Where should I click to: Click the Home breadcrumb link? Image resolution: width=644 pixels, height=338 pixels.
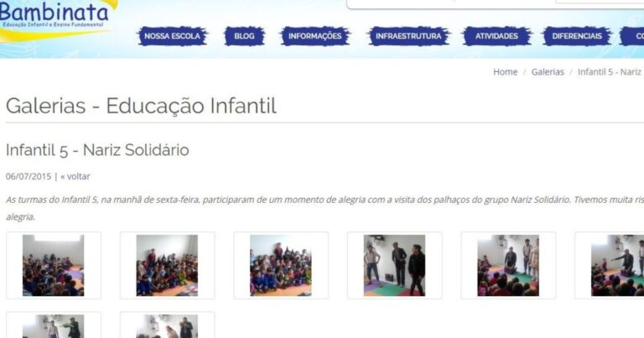click(x=505, y=72)
